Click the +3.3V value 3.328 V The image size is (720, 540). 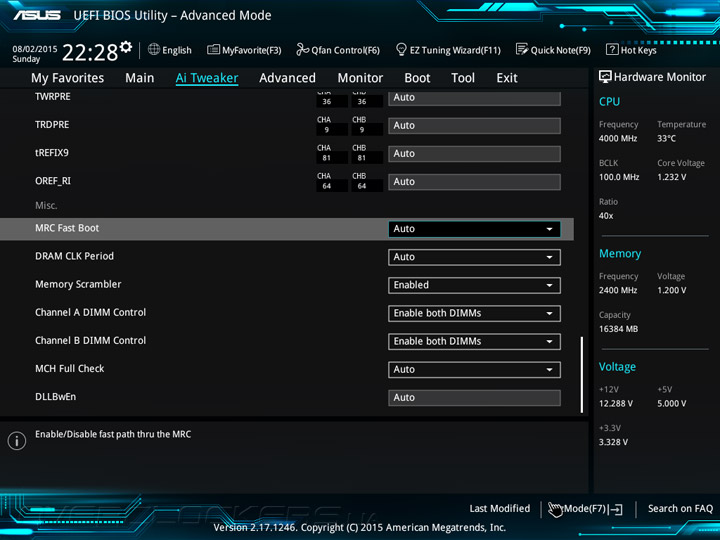[x=613, y=442]
